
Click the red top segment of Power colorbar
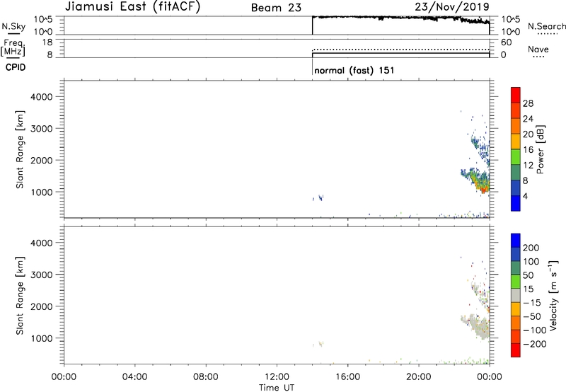click(x=516, y=95)
